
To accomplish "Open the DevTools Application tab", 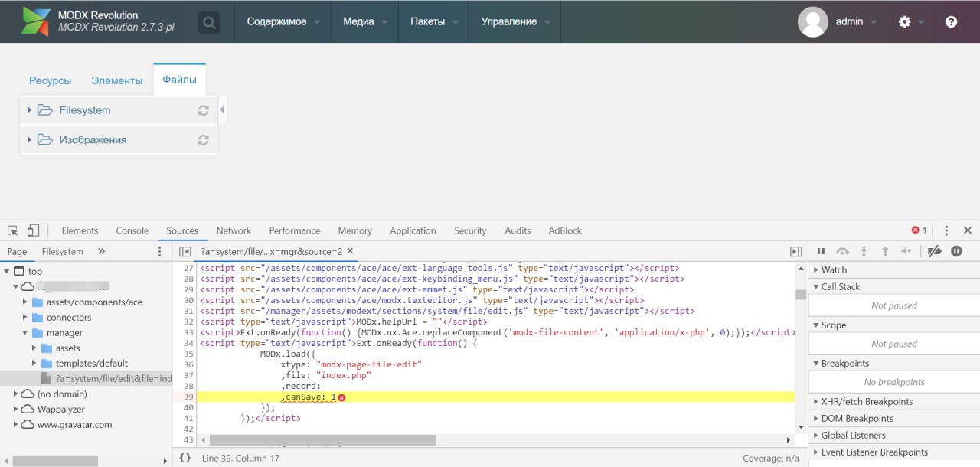I will tap(413, 230).
